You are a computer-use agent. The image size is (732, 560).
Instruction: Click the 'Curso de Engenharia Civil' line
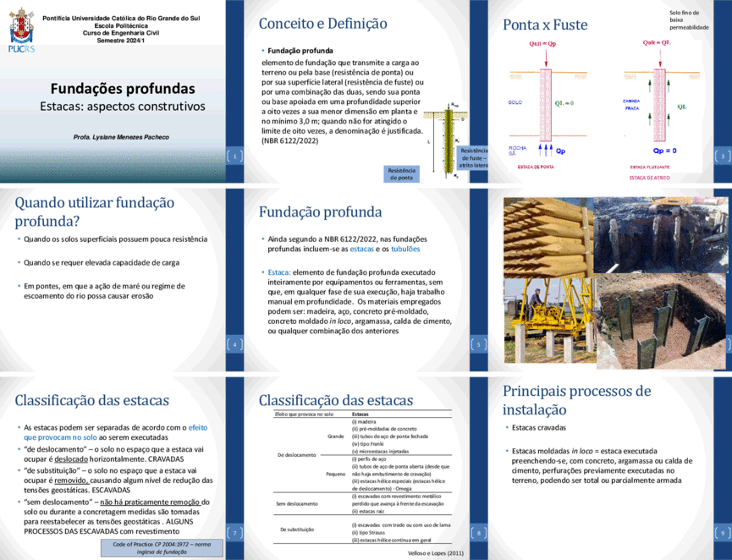[121, 33]
